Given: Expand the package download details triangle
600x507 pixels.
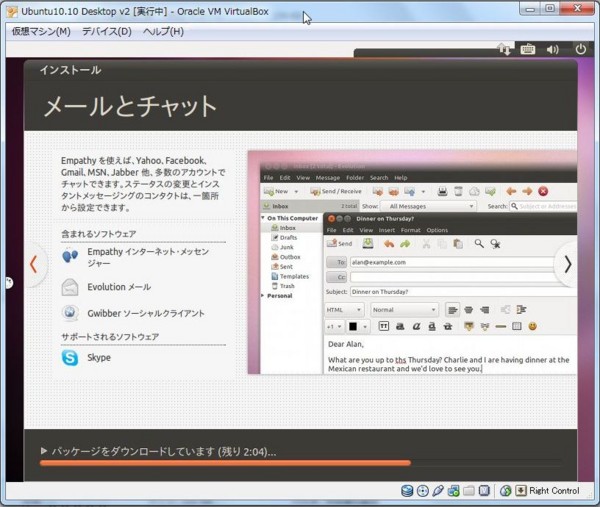Looking at the screenshot, I should [x=44, y=451].
